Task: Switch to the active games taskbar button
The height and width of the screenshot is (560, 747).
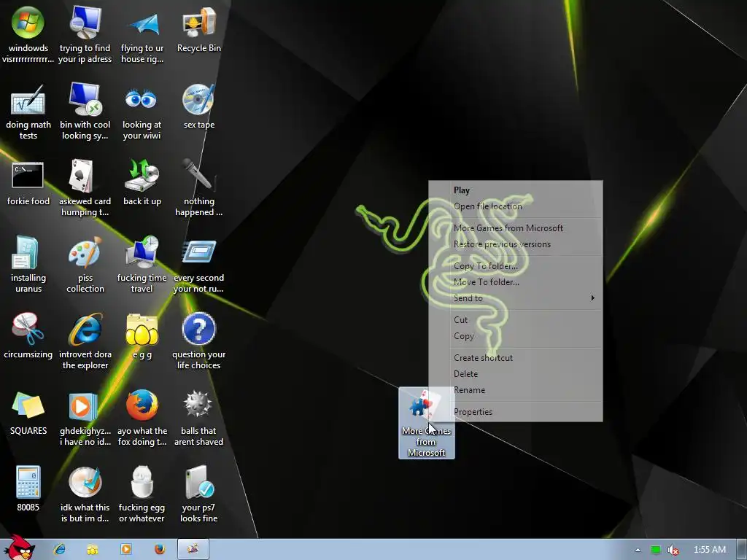Action: 193,549
